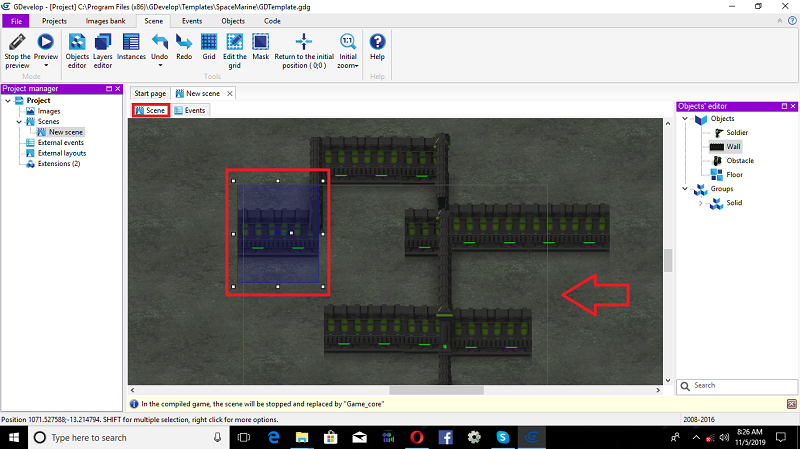The image size is (800, 449).
Task: Select the Scene ribbon tab
Action: tap(154, 21)
